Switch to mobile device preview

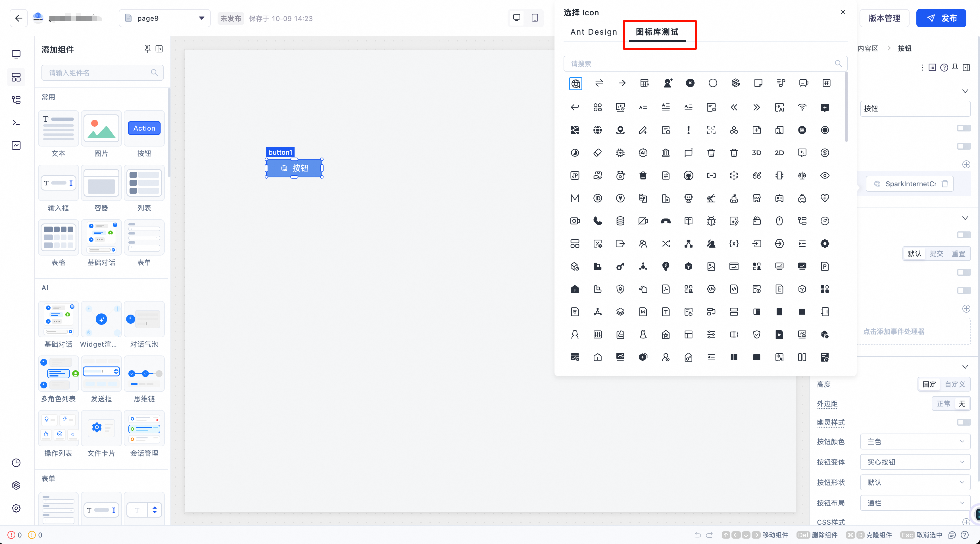[535, 18]
